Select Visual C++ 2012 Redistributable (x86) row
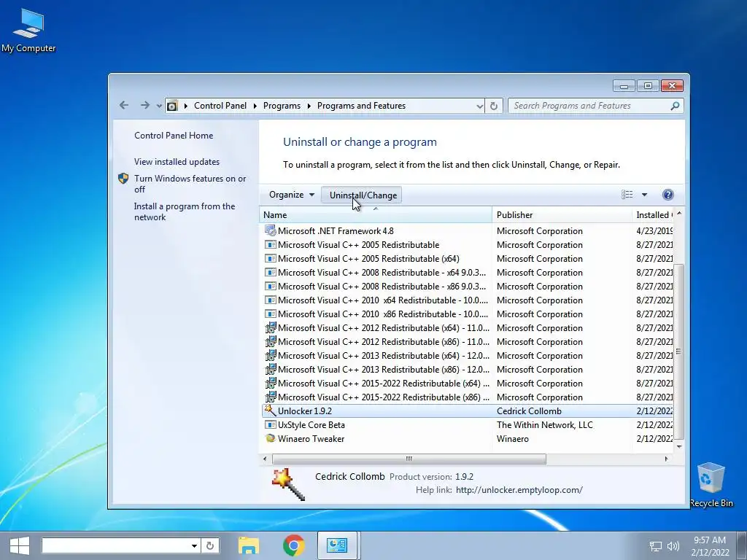The height and width of the screenshot is (560, 747). 467,341
